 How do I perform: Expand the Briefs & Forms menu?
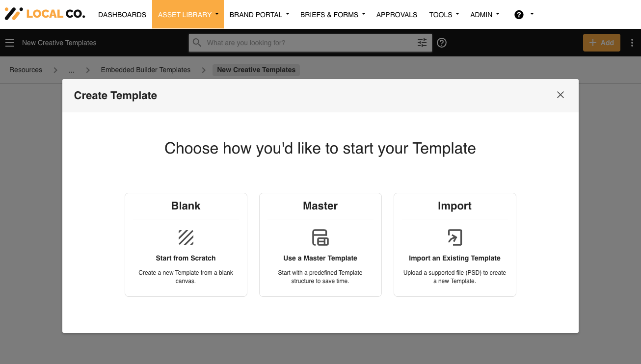point(333,15)
